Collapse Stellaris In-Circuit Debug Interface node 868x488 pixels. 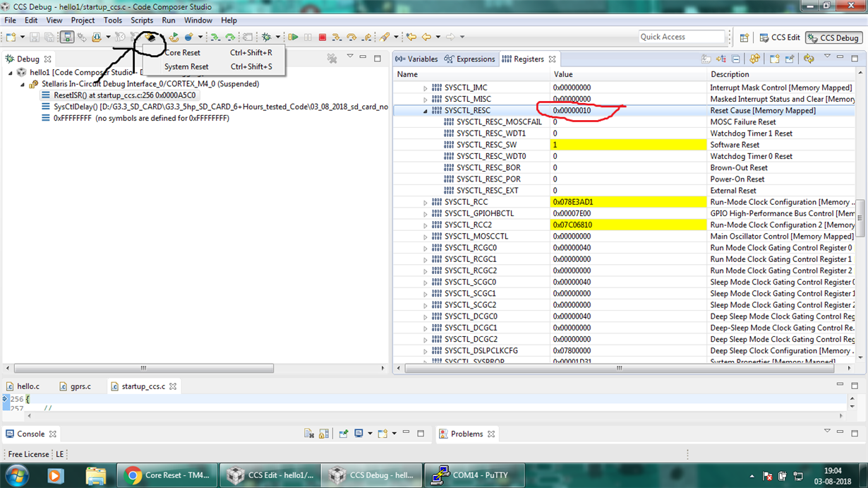tap(23, 84)
